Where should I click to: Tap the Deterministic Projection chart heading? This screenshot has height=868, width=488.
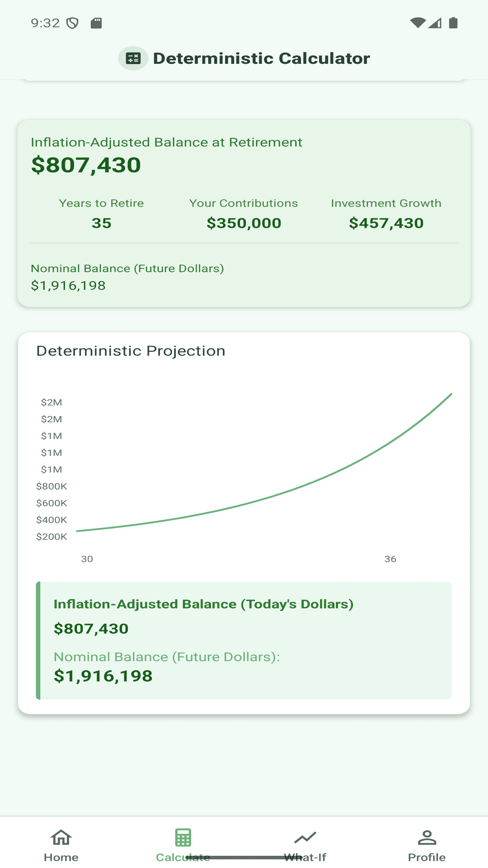(x=131, y=351)
